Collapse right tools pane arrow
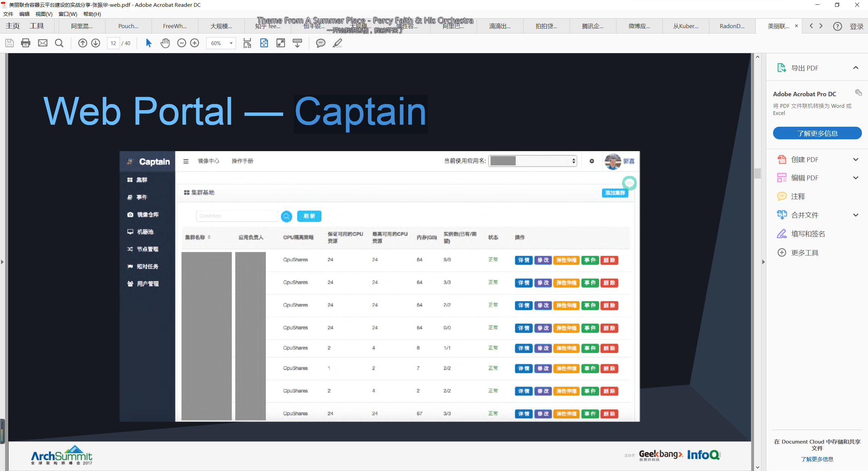This screenshot has height=471, width=868. 763,262
